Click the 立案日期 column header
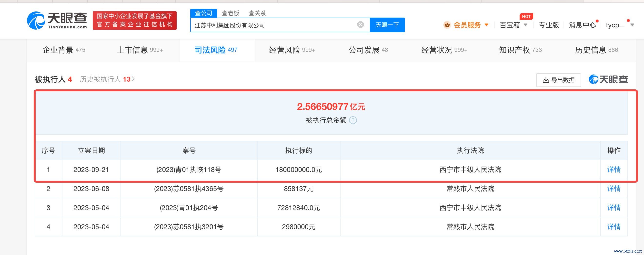The height and width of the screenshot is (255, 644). 91,151
